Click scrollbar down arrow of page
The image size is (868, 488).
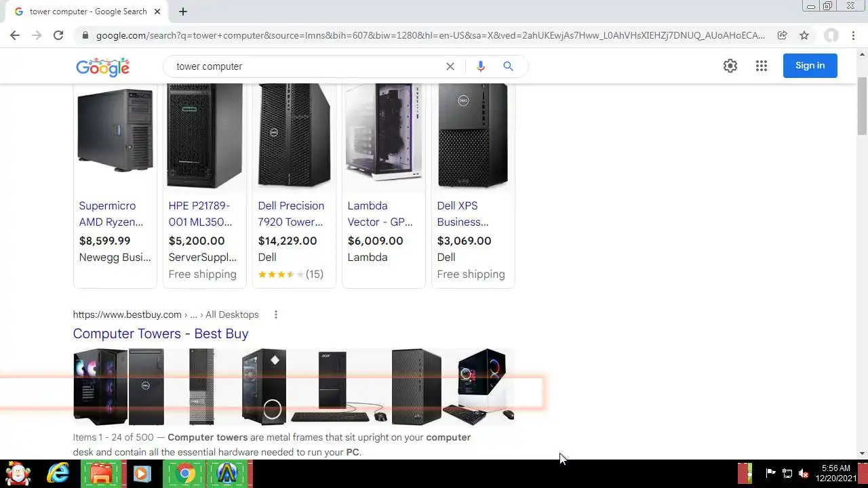click(x=862, y=453)
